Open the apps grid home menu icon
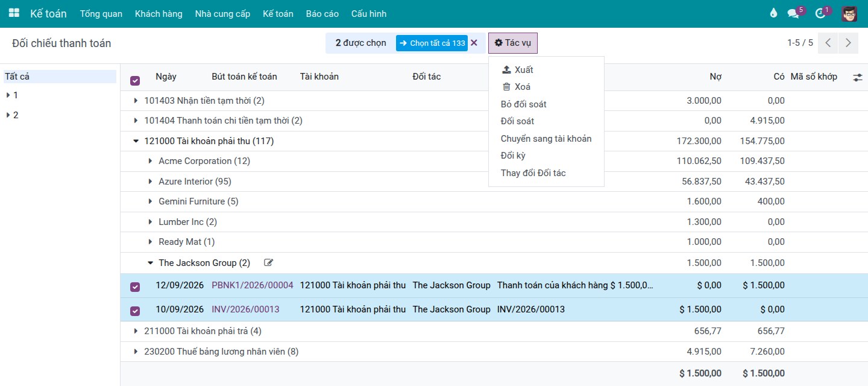868x386 pixels. (x=14, y=13)
